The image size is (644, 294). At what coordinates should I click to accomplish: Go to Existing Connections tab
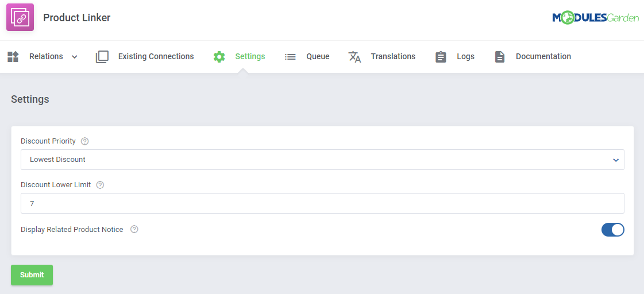click(x=156, y=57)
